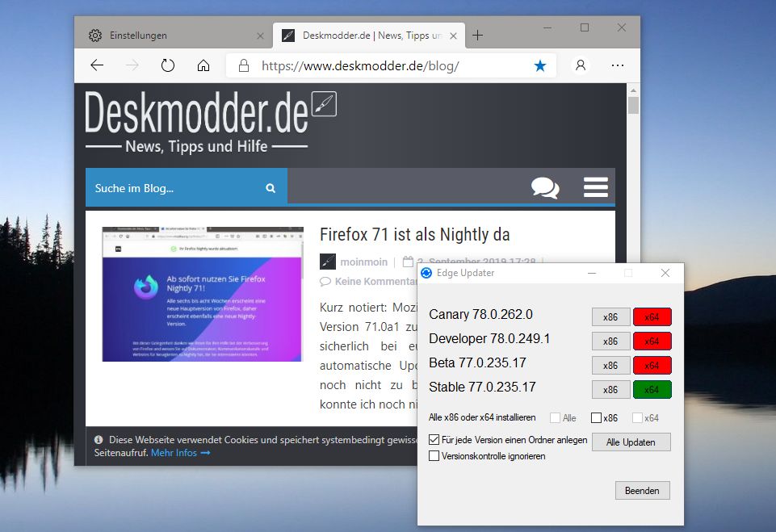This screenshot has height=532, width=776.
Task: Open the 'Firefox 71 ist als Nightly da' headline
Action: (x=415, y=235)
